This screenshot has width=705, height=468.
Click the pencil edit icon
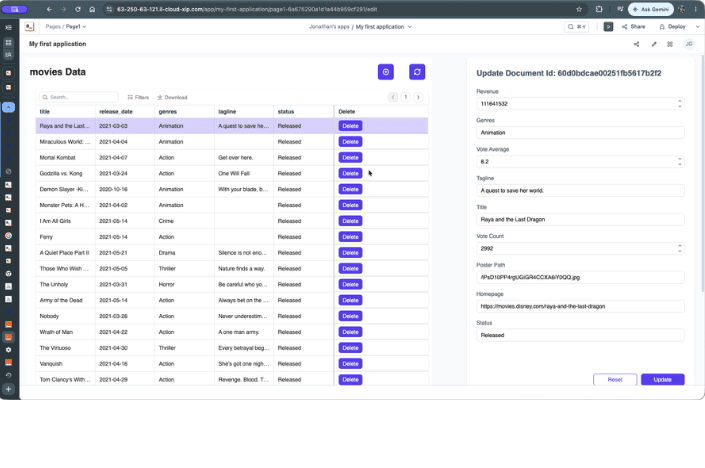[x=654, y=44]
